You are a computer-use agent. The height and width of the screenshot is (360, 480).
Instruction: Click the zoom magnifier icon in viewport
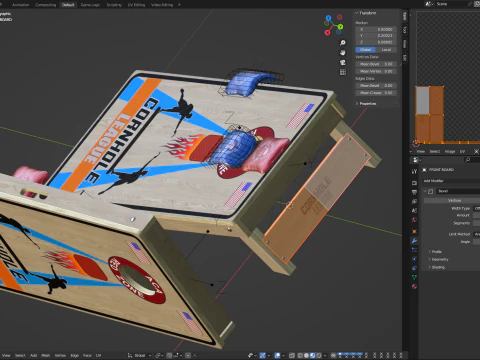[x=343, y=43]
